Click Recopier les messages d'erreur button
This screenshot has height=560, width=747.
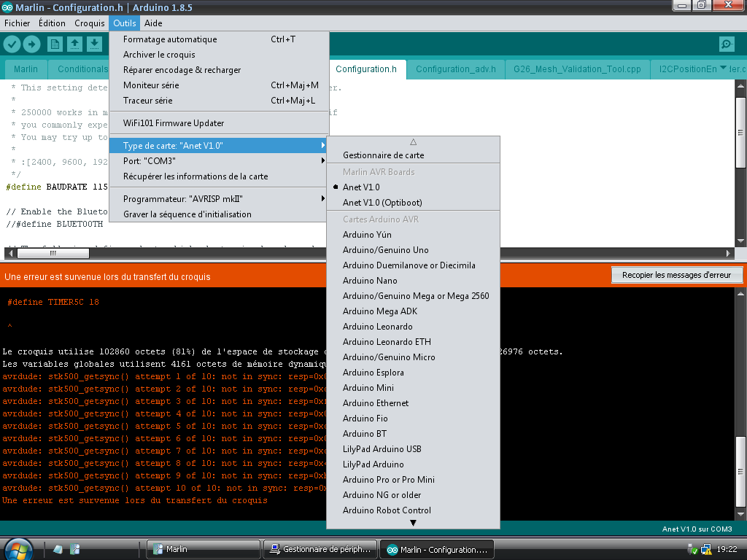pyautogui.click(x=676, y=275)
